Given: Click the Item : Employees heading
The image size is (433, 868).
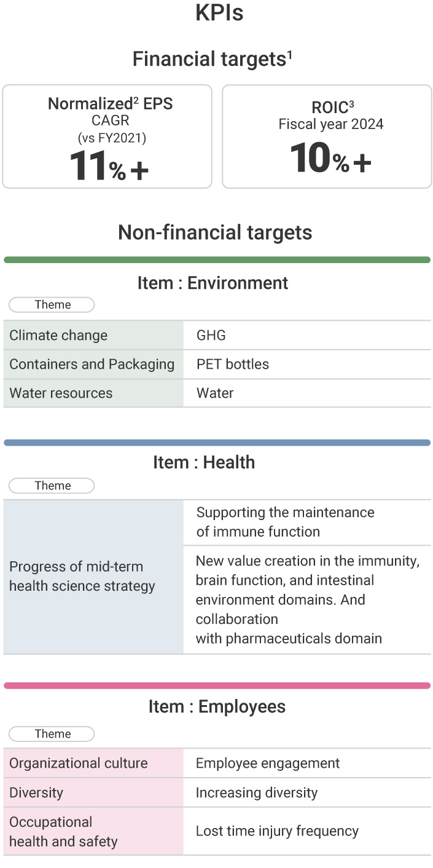Looking at the screenshot, I should coord(217,706).
